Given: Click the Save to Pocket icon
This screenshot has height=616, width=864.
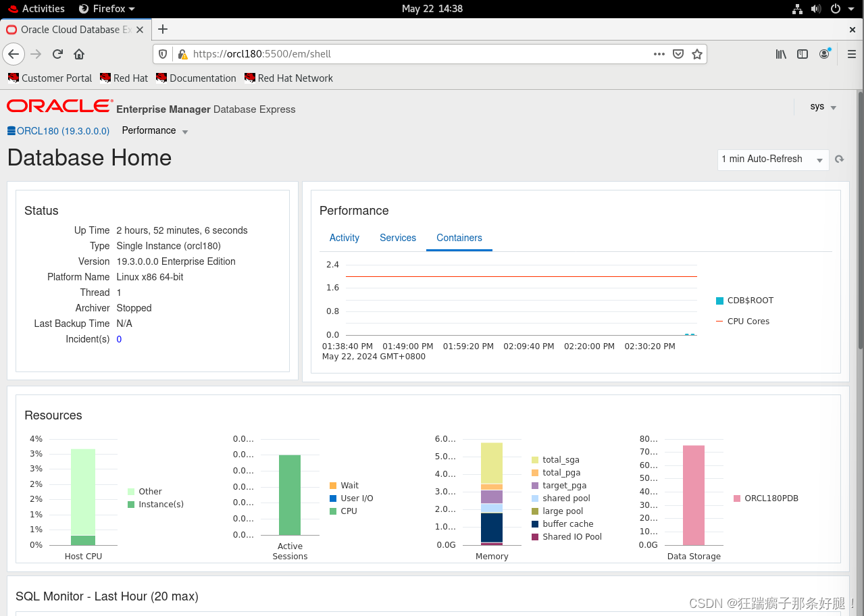Looking at the screenshot, I should point(678,54).
